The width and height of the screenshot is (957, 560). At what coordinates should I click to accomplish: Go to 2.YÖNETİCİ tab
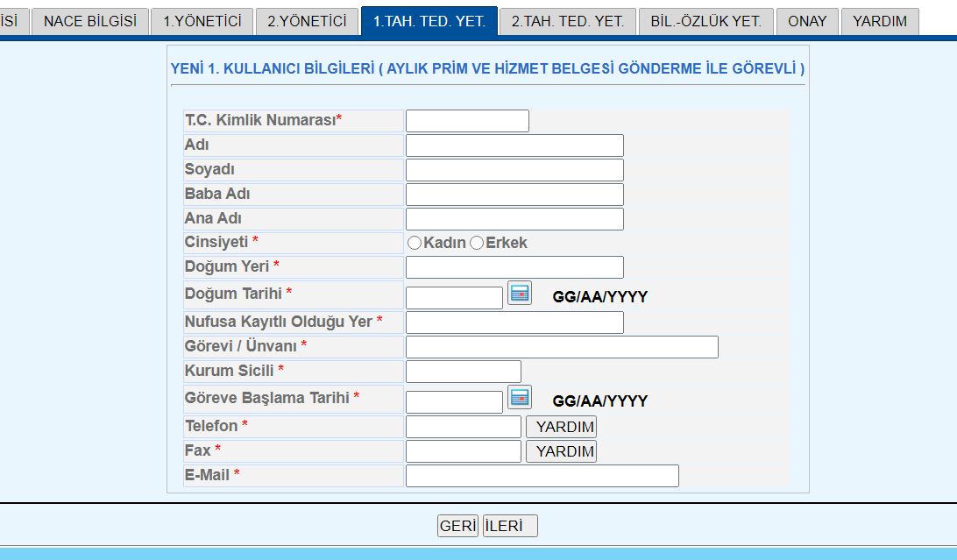tap(307, 21)
